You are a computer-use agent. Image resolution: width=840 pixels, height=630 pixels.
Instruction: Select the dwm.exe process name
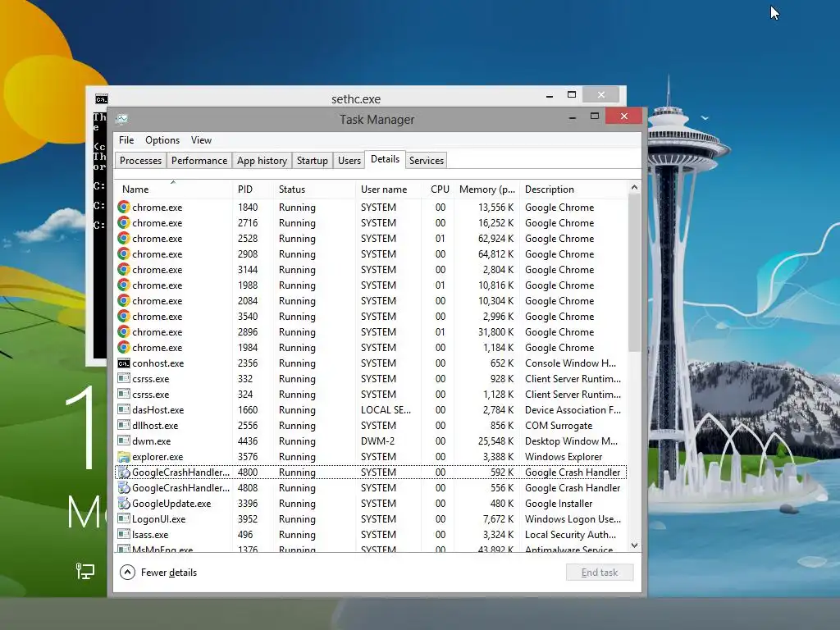152,441
